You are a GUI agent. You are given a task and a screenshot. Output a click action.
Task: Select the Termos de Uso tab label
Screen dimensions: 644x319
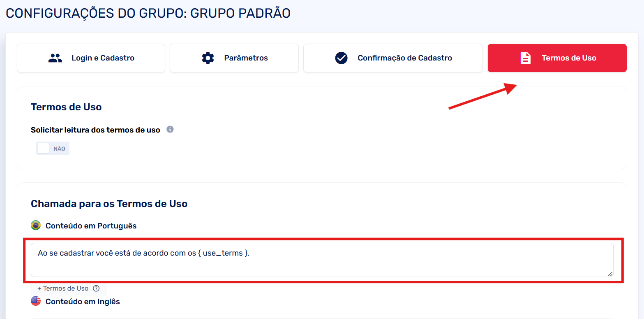pos(569,58)
